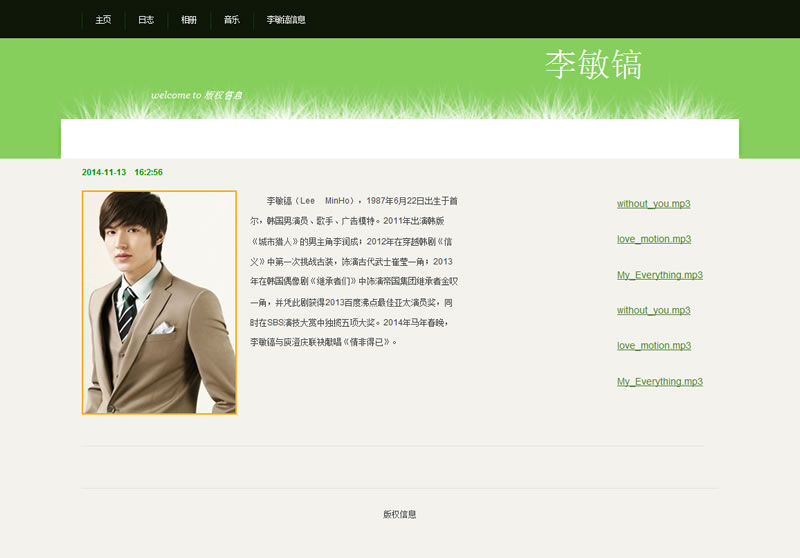Click the large 李敏镐 header title
The width and height of the screenshot is (800, 558).
point(593,65)
